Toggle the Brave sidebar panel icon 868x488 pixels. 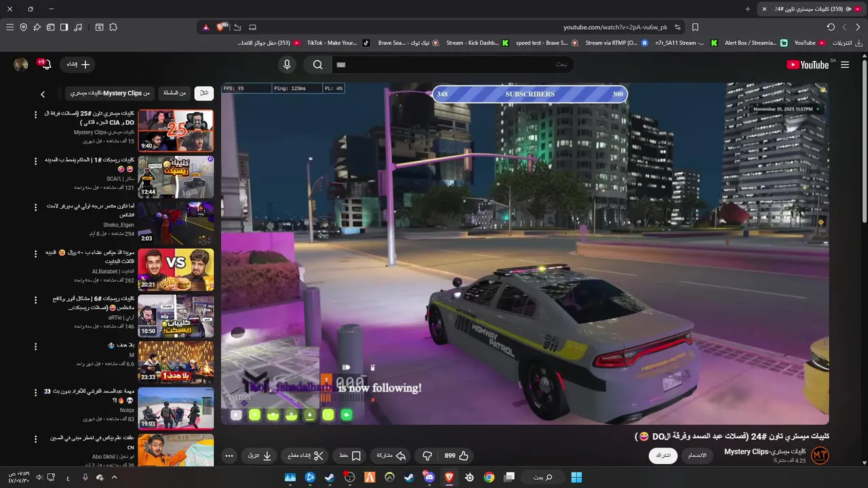pyautogui.click(x=64, y=27)
